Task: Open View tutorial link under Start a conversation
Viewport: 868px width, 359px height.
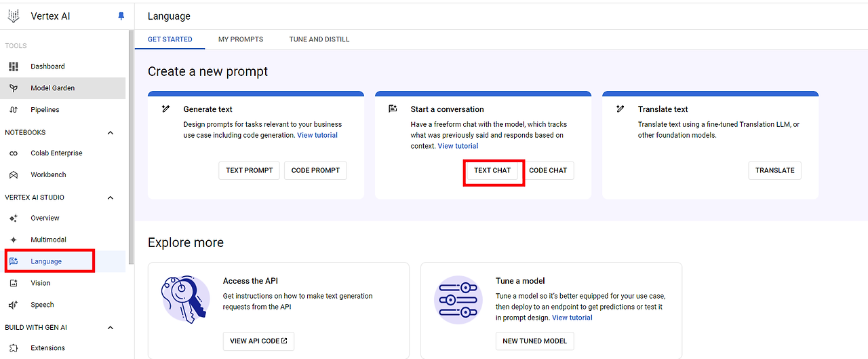Action: tap(458, 146)
